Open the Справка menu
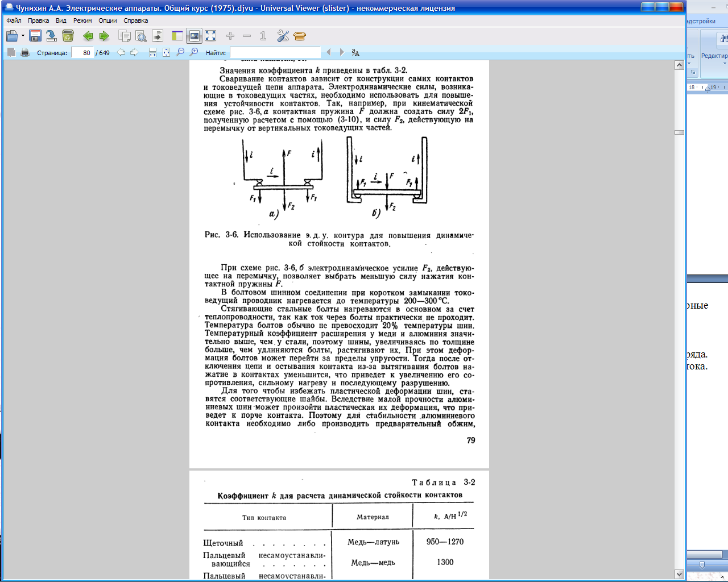The width and height of the screenshot is (728, 582). [136, 20]
